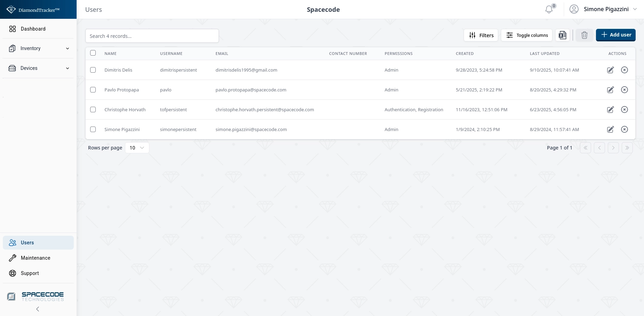The width and height of the screenshot is (644, 316).
Task: Click the trash delete icon in toolbar
Action: [584, 35]
